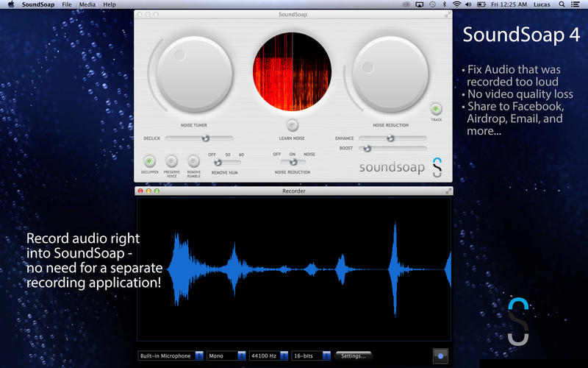The image size is (588, 368).
Task: Click the Bluetooth icon in menu bar
Action: [445, 4]
